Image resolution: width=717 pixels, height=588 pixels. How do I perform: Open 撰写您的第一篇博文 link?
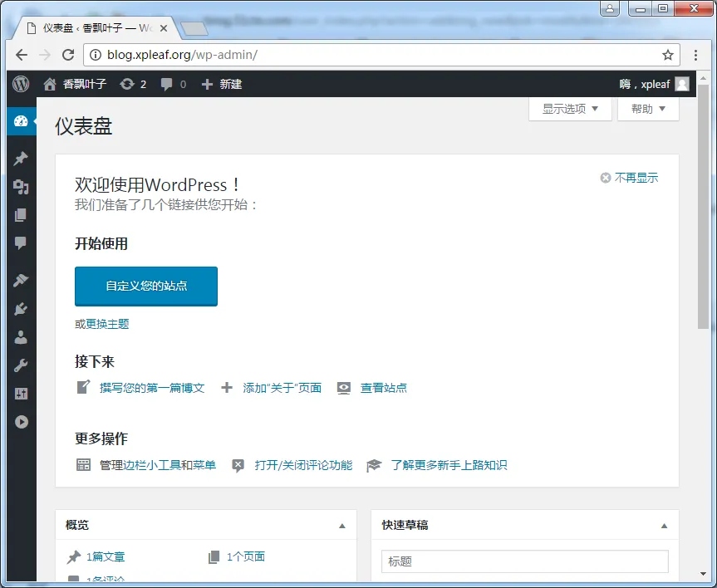(x=152, y=388)
